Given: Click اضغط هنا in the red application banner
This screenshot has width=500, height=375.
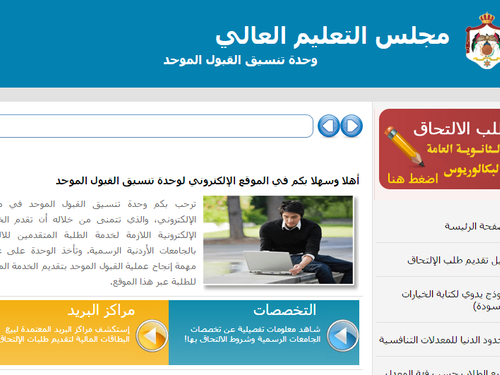Looking at the screenshot, I should coord(413,179).
